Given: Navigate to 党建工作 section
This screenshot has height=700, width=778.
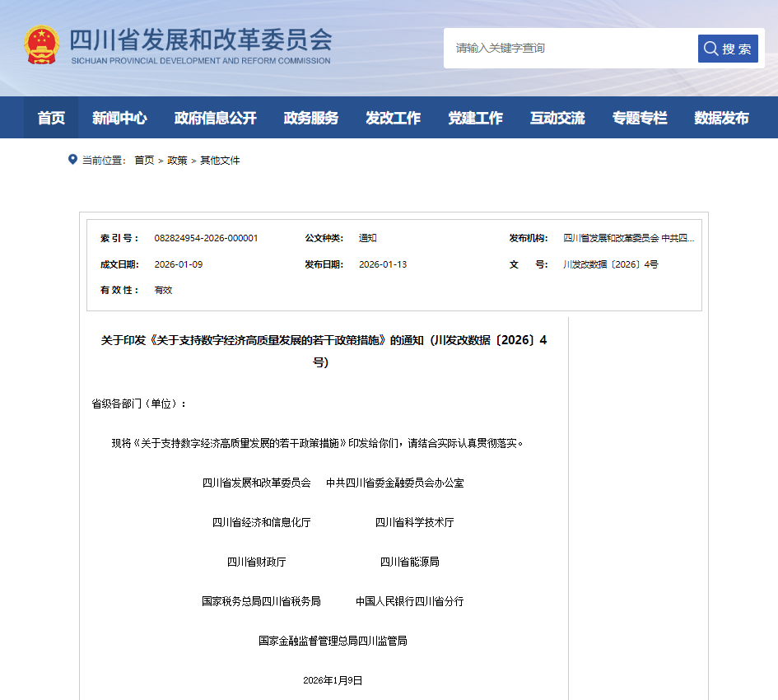Looking at the screenshot, I should pyautogui.click(x=475, y=118).
